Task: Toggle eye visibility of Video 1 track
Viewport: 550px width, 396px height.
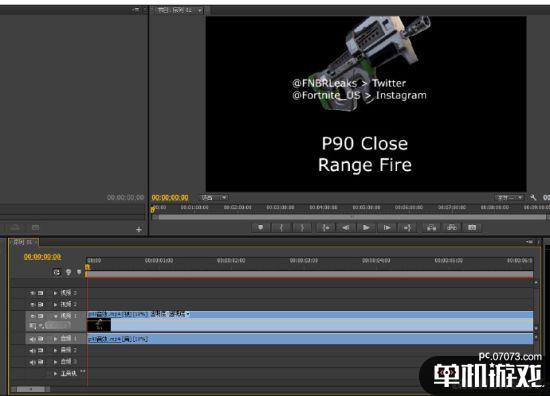Action: 33,316
